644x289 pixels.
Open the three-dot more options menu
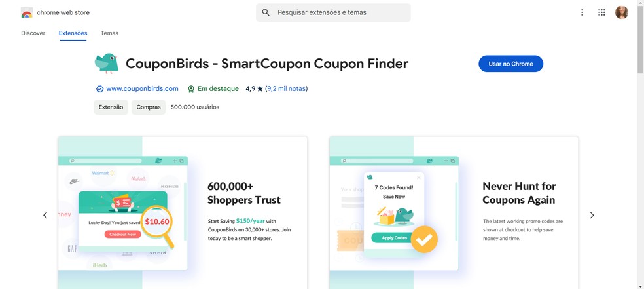point(582,12)
